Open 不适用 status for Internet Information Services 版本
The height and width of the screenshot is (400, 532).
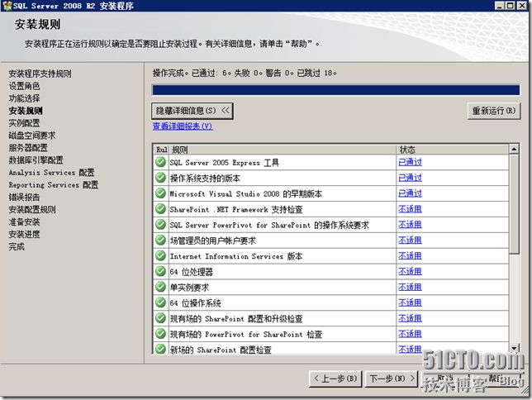tap(410, 255)
